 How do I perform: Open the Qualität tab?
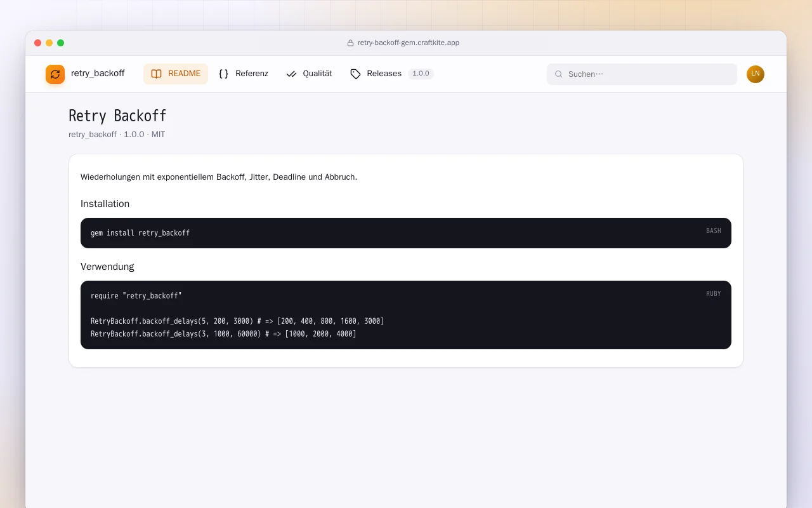click(309, 74)
